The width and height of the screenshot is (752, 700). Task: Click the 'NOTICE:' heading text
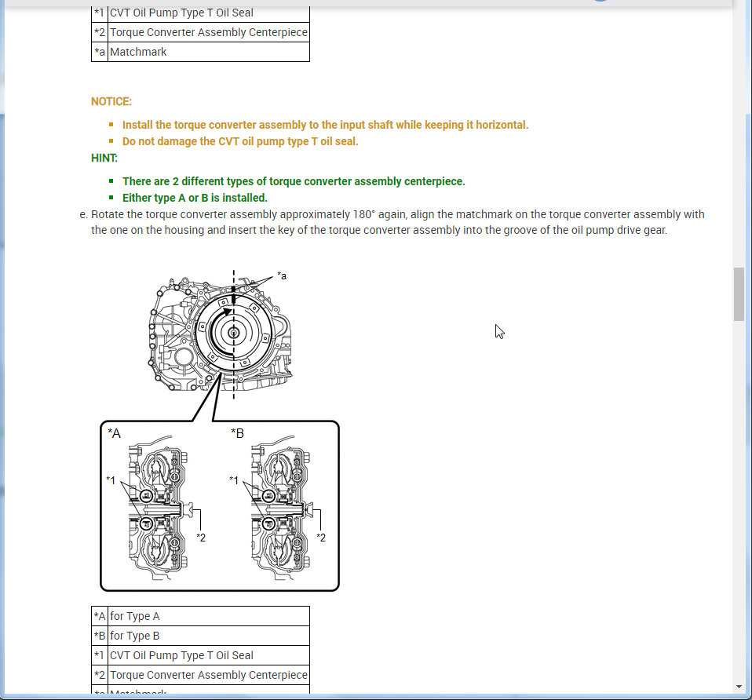[x=111, y=102]
